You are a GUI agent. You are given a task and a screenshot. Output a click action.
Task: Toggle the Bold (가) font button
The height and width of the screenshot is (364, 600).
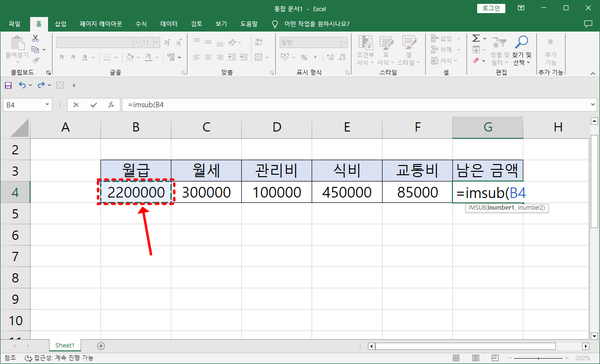pyautogui.click(x=61, y=57)
